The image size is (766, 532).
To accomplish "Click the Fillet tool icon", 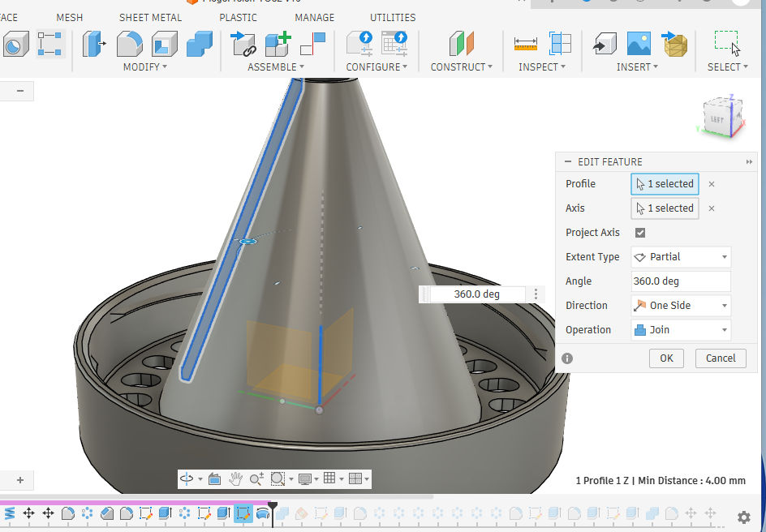I will click(x=130, y=44).
